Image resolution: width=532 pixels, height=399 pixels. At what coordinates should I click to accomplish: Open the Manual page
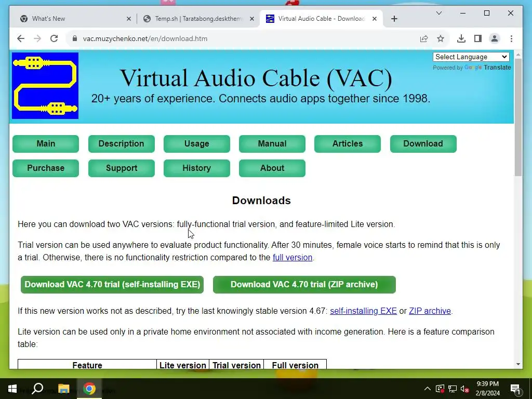[272, 143]
